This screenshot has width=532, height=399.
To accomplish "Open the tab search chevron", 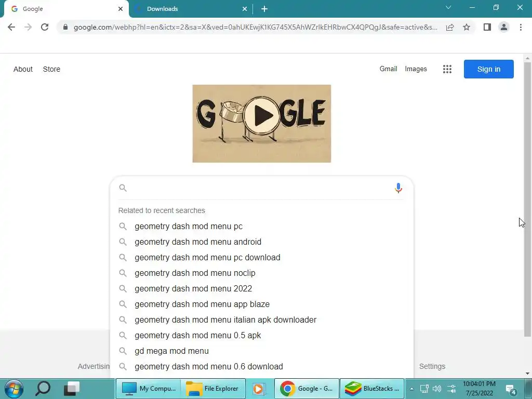I will click(x=448, y=7).
